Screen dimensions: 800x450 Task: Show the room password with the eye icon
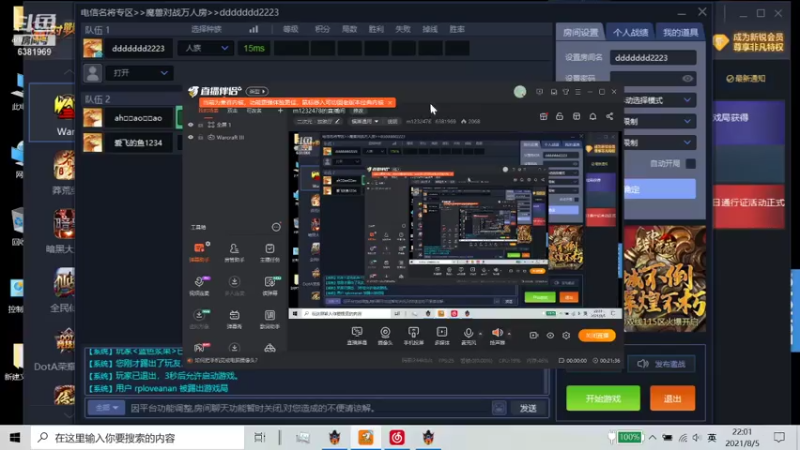pyautogui.click(x=687, y=79)
